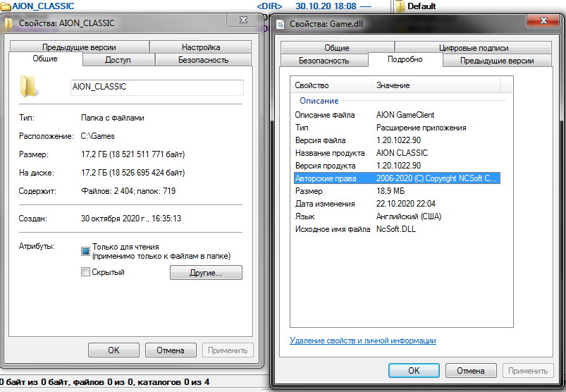Toggle the 'Только для чтения' checkbox
The width and height of the screenshot is (566, 392).
point(85,251)
